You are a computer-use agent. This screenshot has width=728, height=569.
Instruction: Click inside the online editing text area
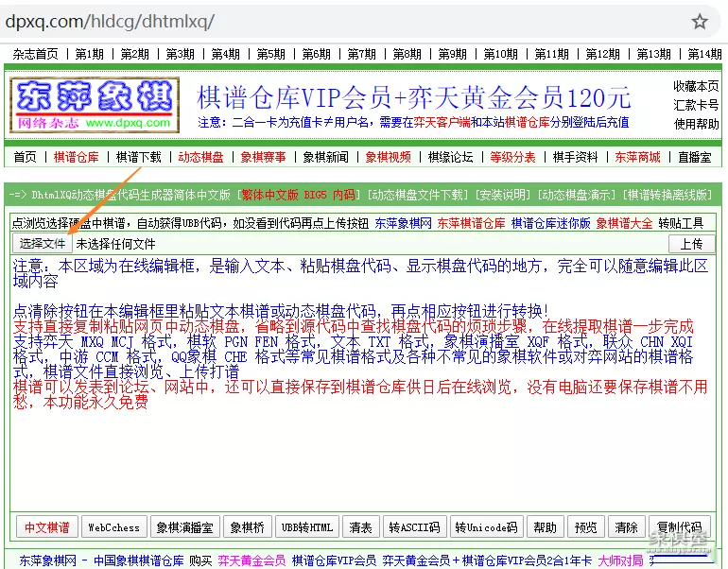363,454
